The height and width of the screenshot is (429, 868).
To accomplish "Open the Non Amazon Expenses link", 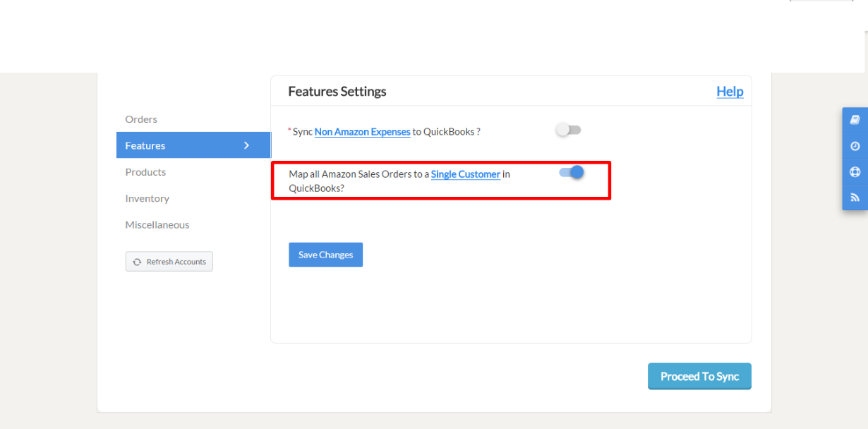I will click(363, 131).
